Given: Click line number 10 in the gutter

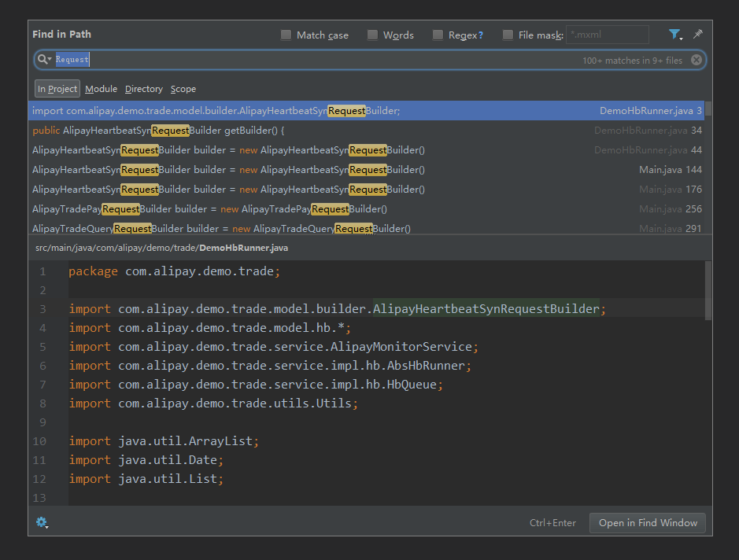Looking at the screenshot, I should pyautogui.click(x=39, y=441).
